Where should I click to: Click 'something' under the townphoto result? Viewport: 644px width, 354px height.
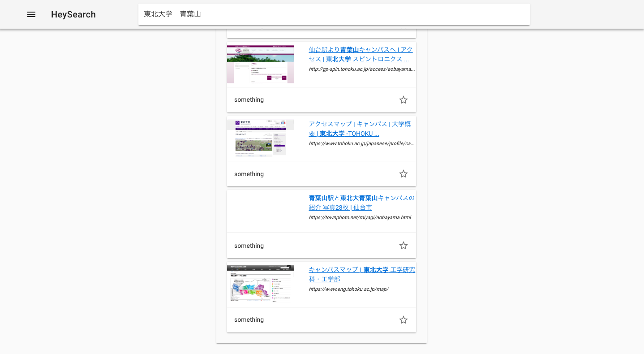coord(249,246)
